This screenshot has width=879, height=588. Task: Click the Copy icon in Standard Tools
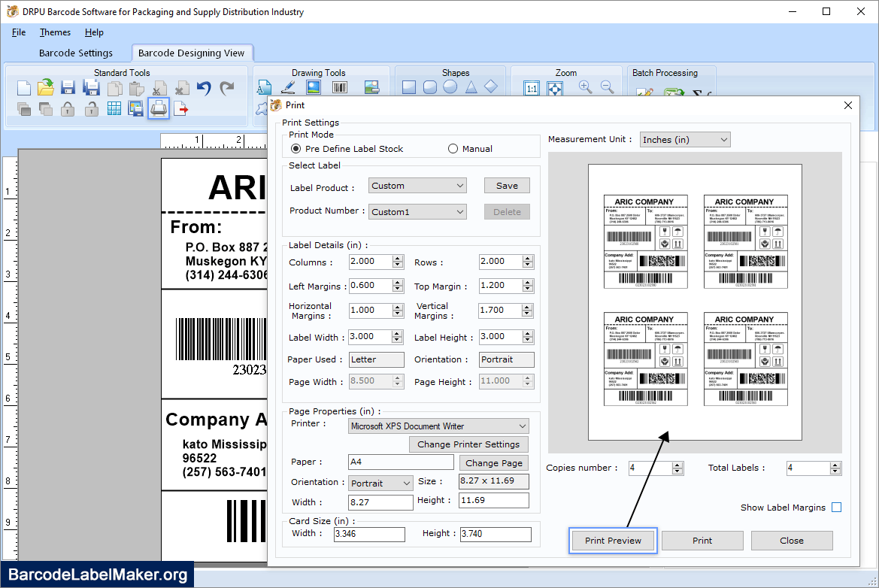(114, 89)
